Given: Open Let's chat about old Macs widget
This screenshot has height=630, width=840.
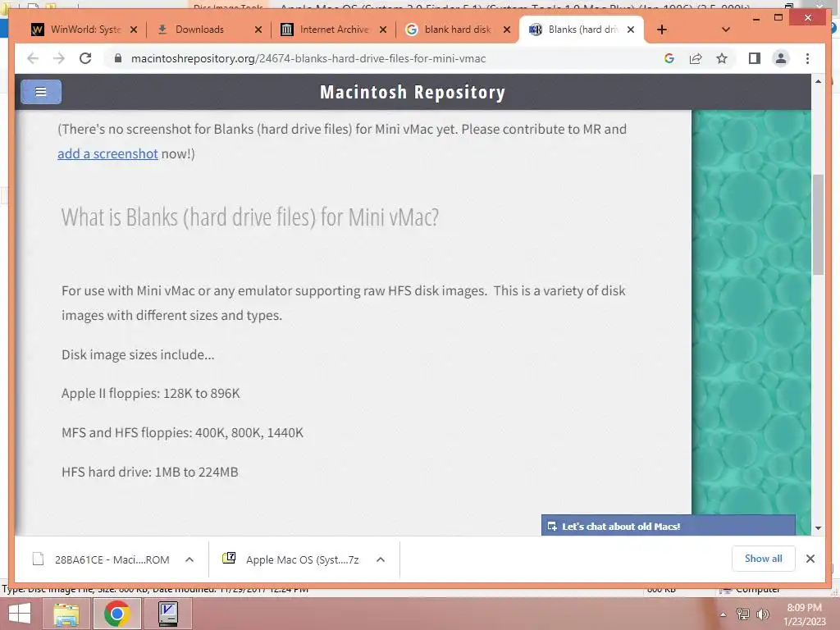Looking at the screenshot, I should point(668,526).
